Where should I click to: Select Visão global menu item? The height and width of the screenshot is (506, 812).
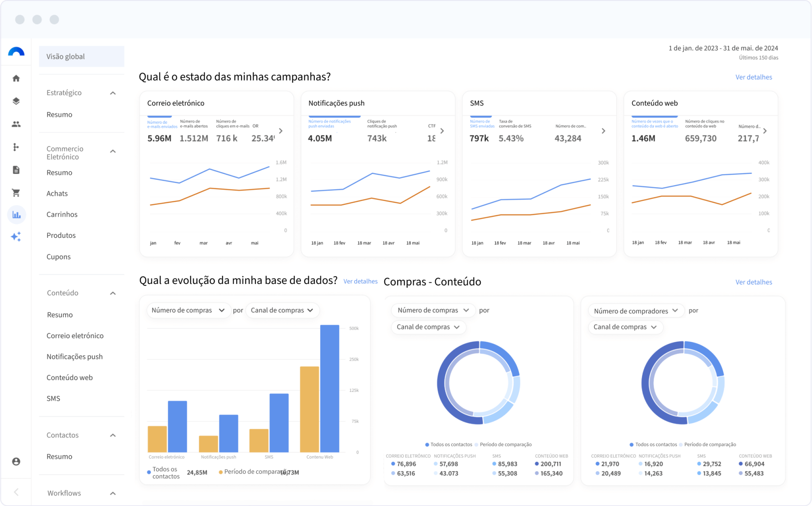81,56
